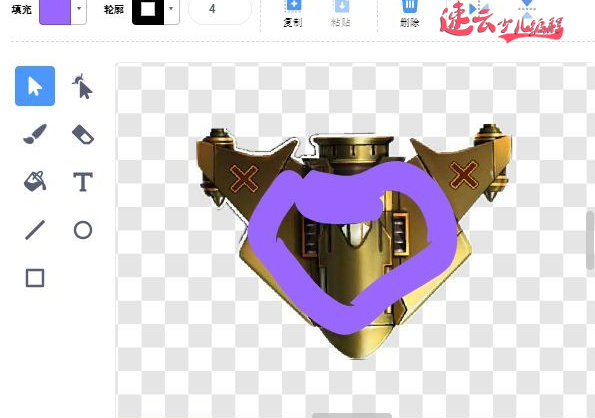
Task: Pick the Brush tool
Action: coord(35,134)
